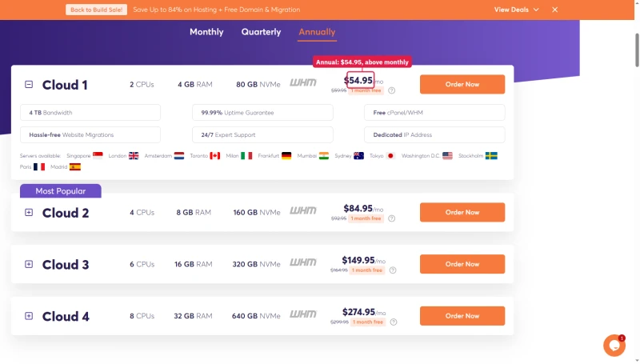Viewport: 640px width, 364px height.
Task: Click the Cloud 4 '1 month free' badge
Action: coord(368,322)
